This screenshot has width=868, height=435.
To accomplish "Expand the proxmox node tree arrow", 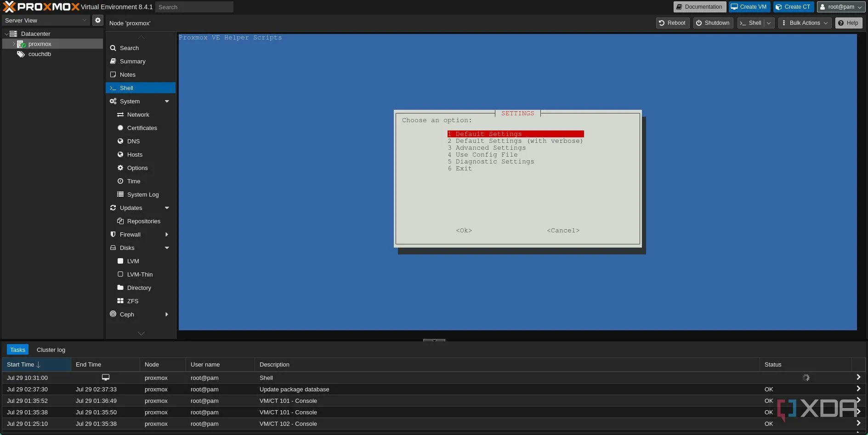I will [x=14, y=44].
